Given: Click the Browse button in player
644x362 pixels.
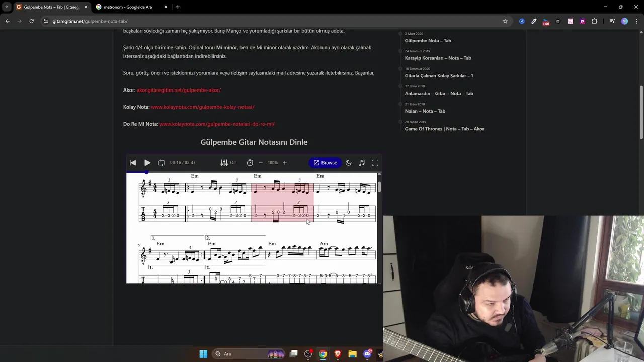Looking at the screenshot, I should click(x=325, y=163).
